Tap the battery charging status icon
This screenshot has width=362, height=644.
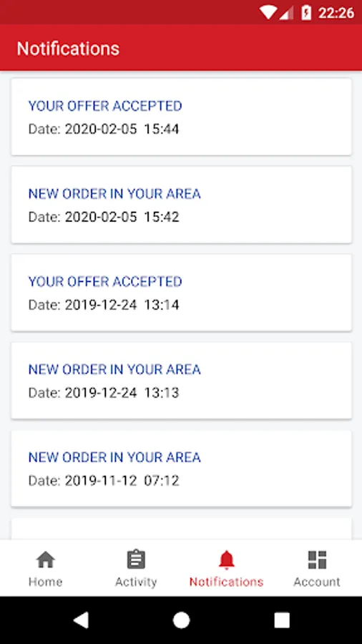(x=306, y=13)
